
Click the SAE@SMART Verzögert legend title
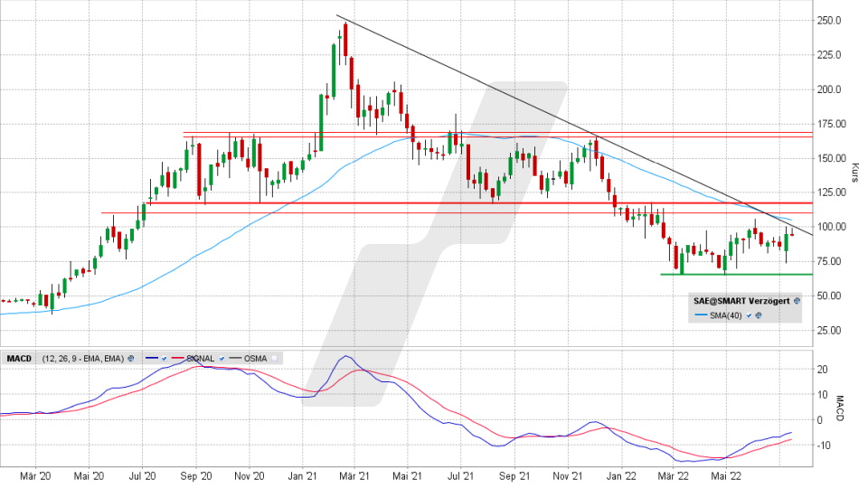(x=741, y=301)
